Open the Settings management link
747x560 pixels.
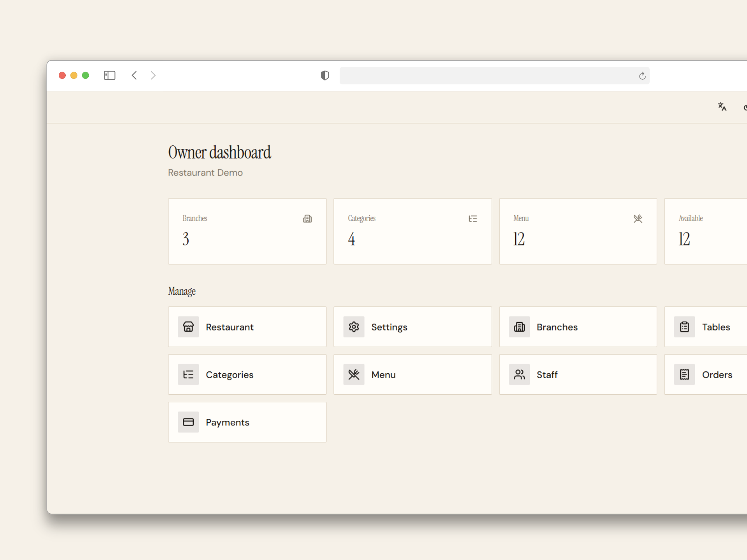412,327
